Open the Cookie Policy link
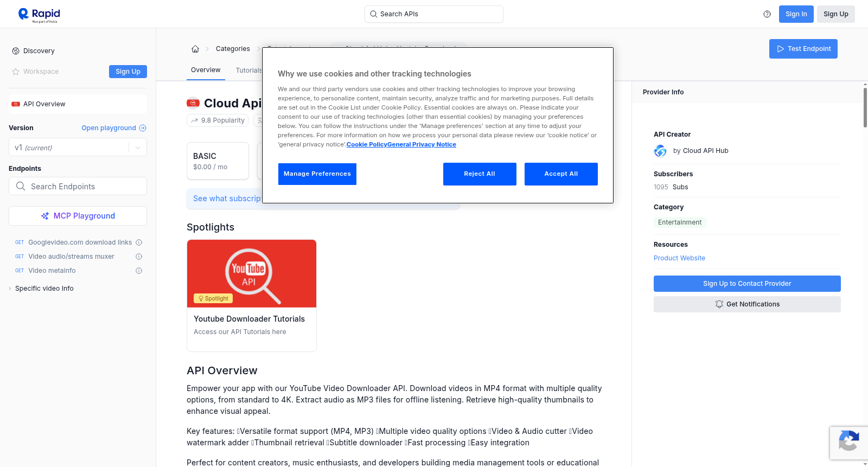This screenshot has width=868, height=467. (x=367, y=144)
